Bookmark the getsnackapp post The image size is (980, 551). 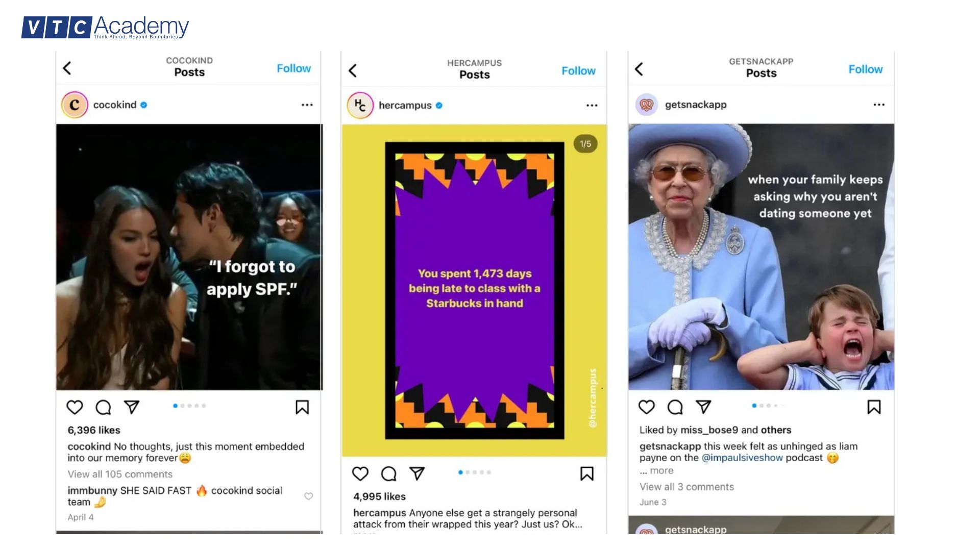(x=874, y=407)
